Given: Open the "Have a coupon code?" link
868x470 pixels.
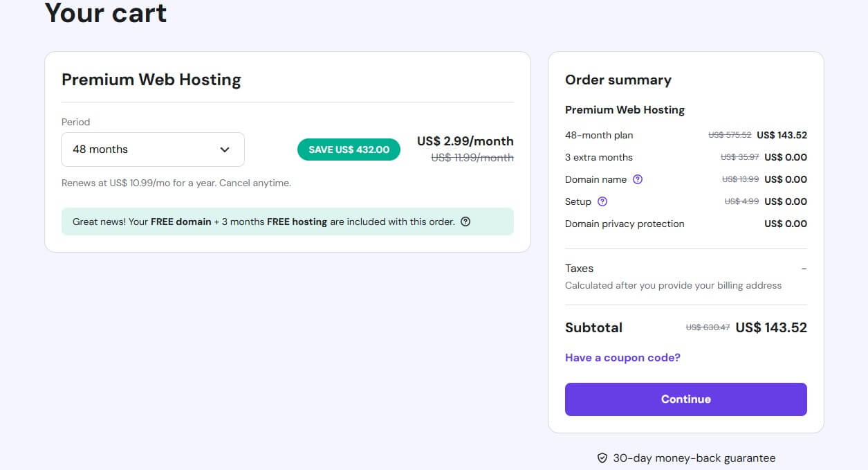Looking at the screenshot, I should [622, 357].
